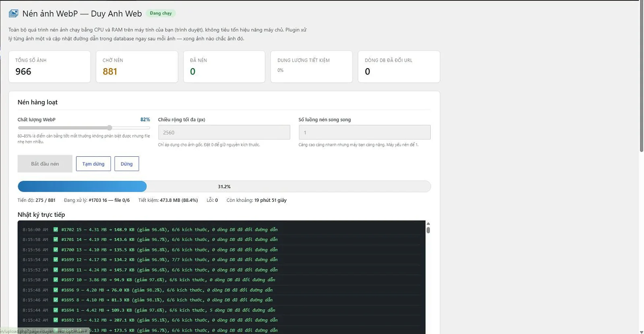This screenshot has height=334, width=644.
Task: Click the 'DUNG LƯỢNG TIẾT KIỆM' 0% value
Action: [281, 70]
